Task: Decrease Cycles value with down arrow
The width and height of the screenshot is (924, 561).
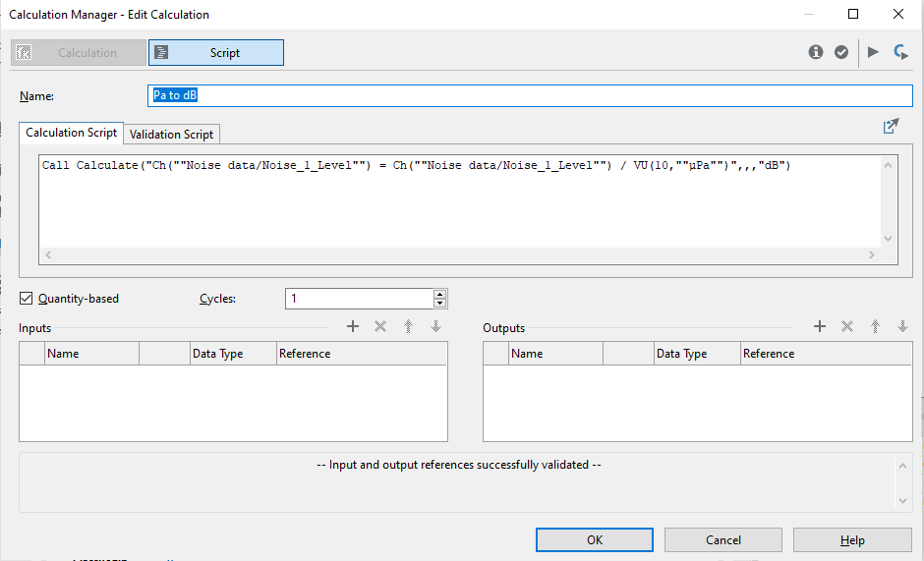Action: coord(439,304)
